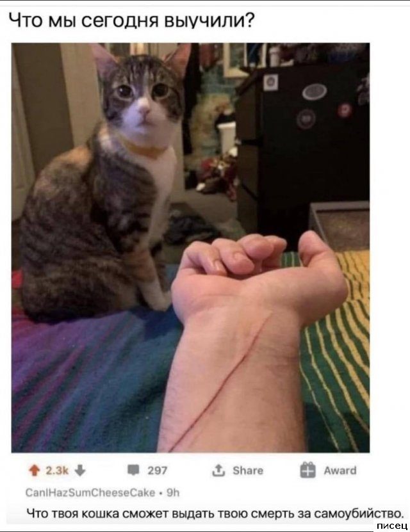410x532 pixels.
Task: Downvote the post with the gray arrow
Action: 80,471
